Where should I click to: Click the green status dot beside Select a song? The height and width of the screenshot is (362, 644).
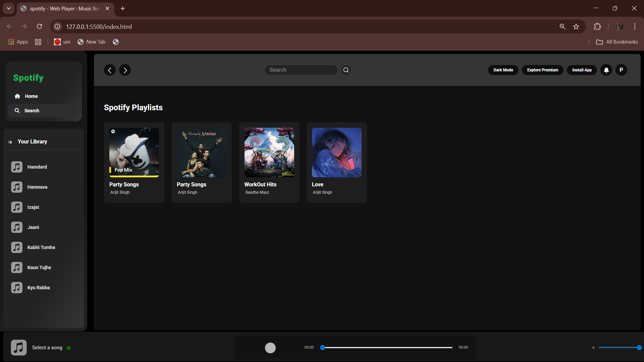69,348
